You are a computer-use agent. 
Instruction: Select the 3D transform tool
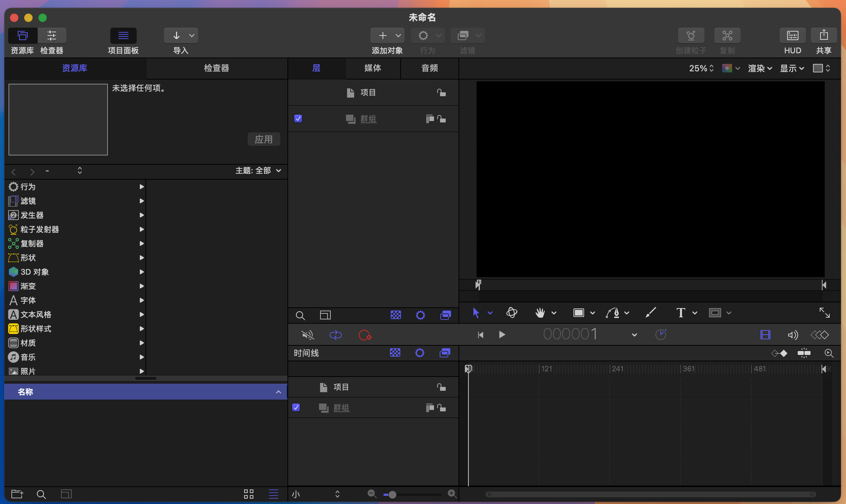(512, 313)
